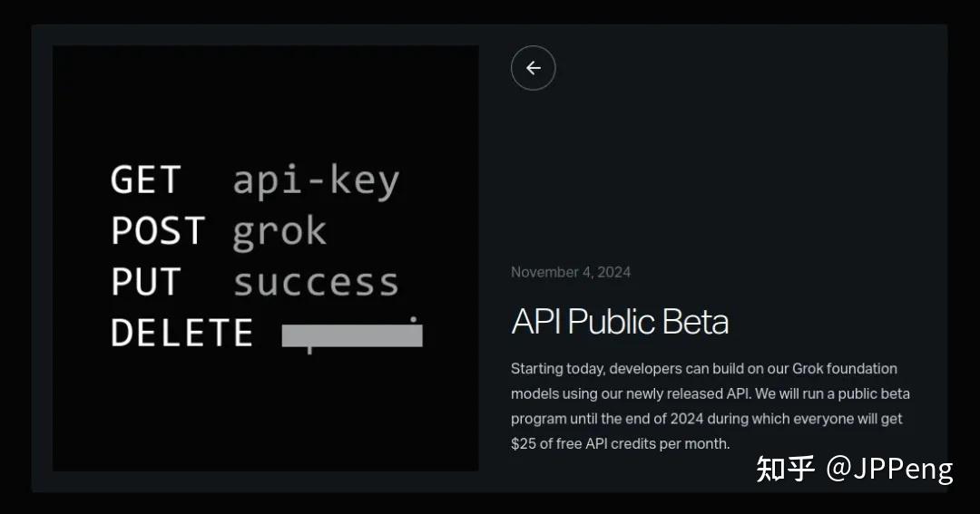Click the "Grok foundation" phrase in description
980x514 pixels.
[845, 368]
